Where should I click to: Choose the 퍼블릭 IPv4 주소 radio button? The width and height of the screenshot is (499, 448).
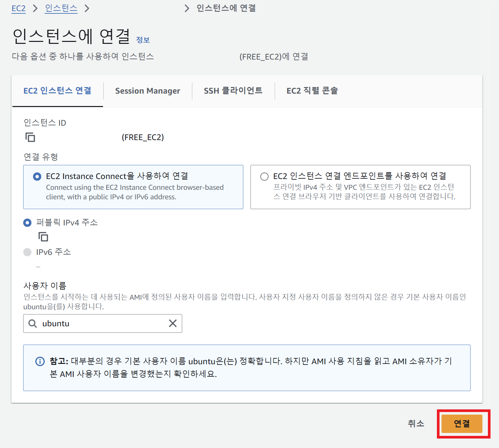click(x=27, y=223)
